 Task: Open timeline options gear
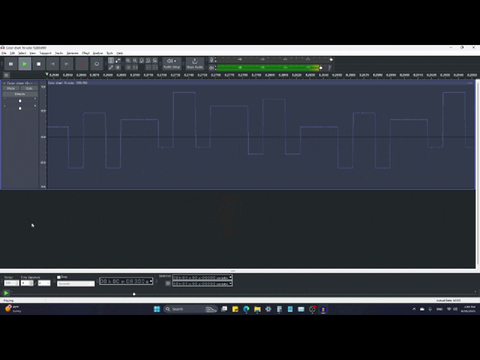(6, 75)
